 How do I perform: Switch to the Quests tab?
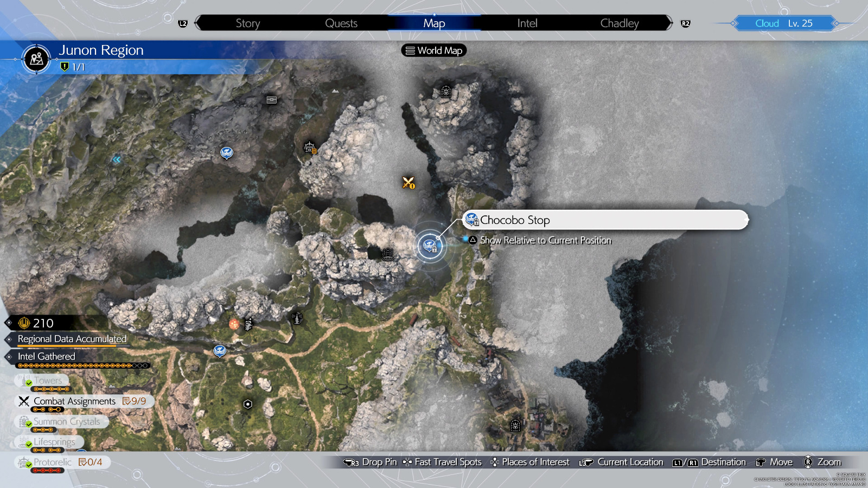(341, 23)
